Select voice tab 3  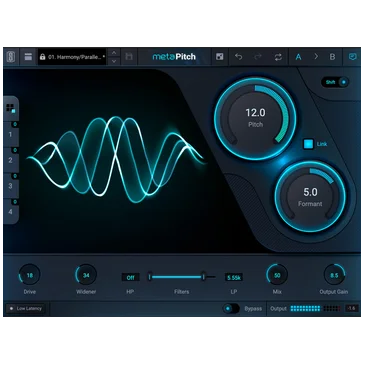[x=11, y=186]
